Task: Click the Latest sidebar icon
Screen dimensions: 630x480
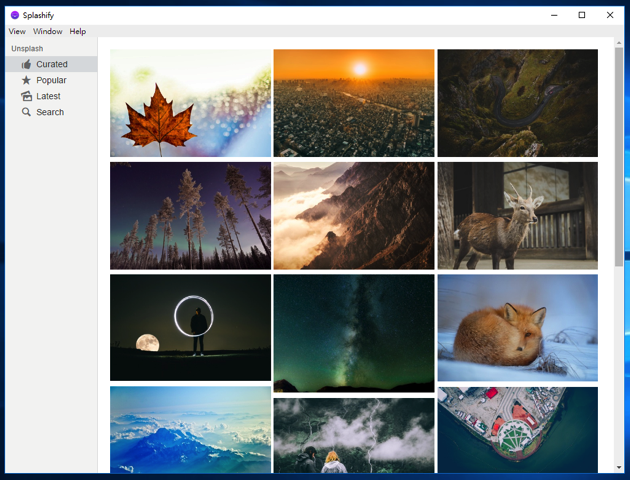Action: (27, 96)
